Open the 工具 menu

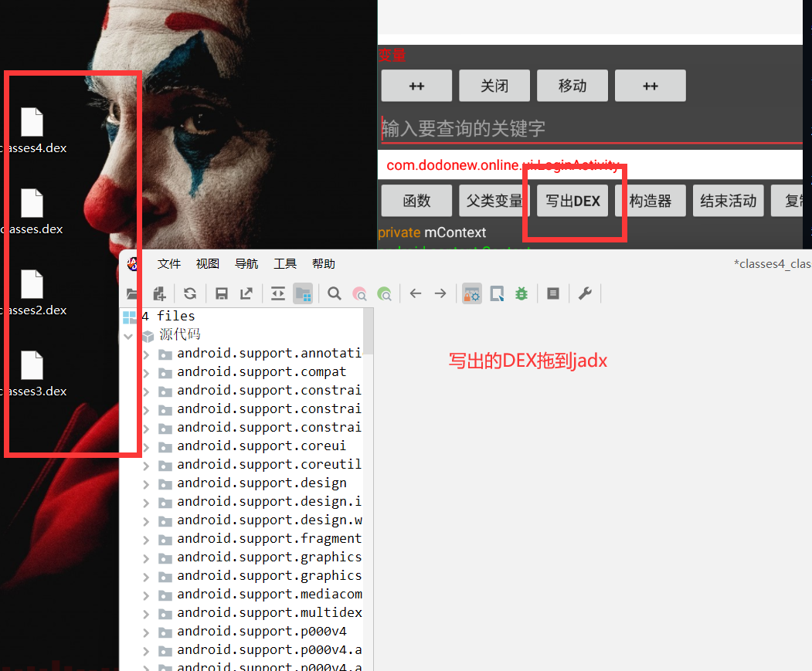285,264
